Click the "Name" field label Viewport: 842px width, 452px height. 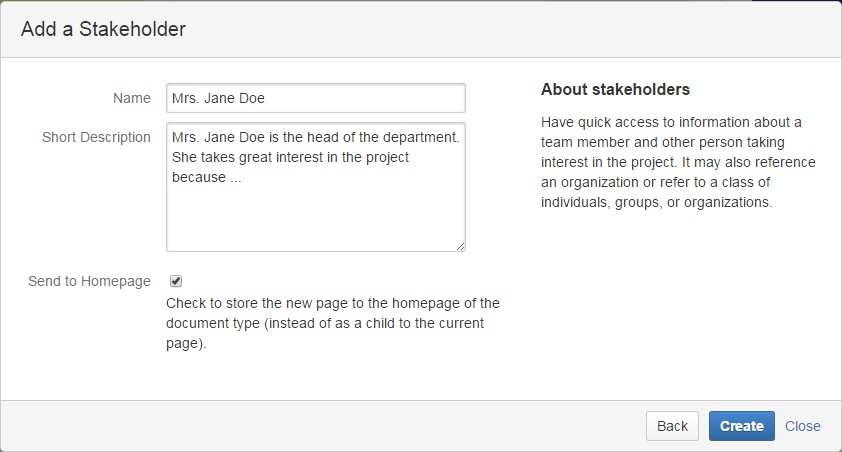(132, 98)
